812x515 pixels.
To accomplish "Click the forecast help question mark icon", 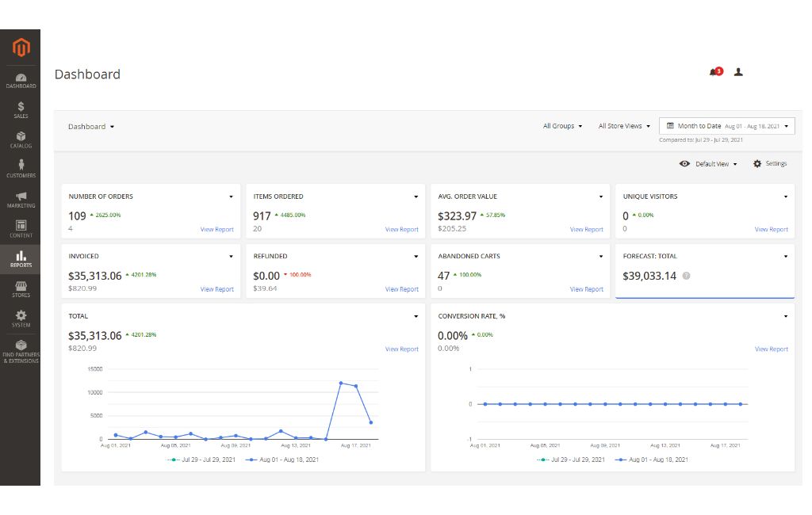I will pos(686,276).
